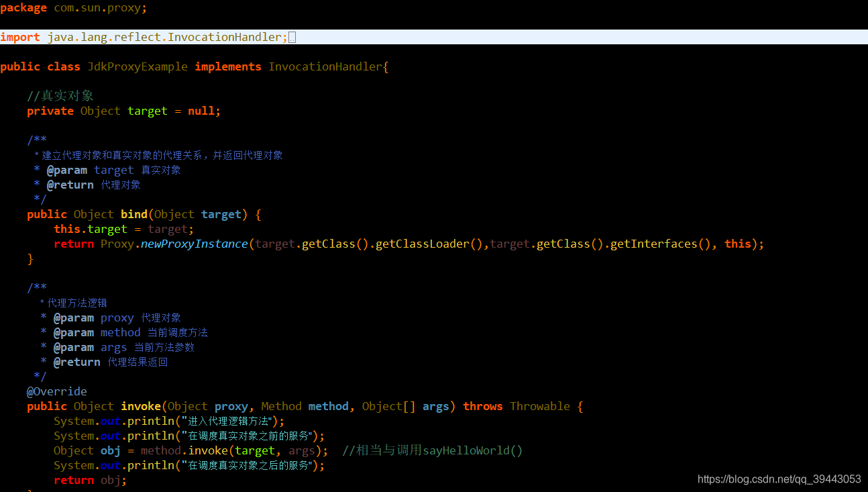This screenshot has width=868, height=492.
Task: Click the '建立代理对象和真实对象的代理关系' comment line
Action: 158,155
